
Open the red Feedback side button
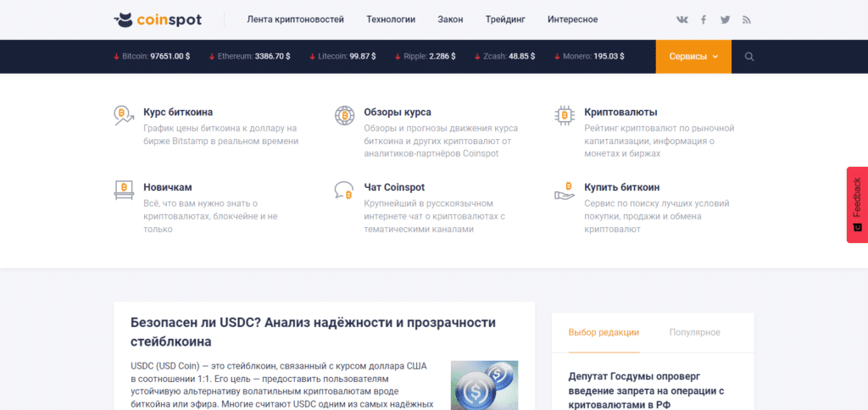pyautogui.click(x=857, y=205)
